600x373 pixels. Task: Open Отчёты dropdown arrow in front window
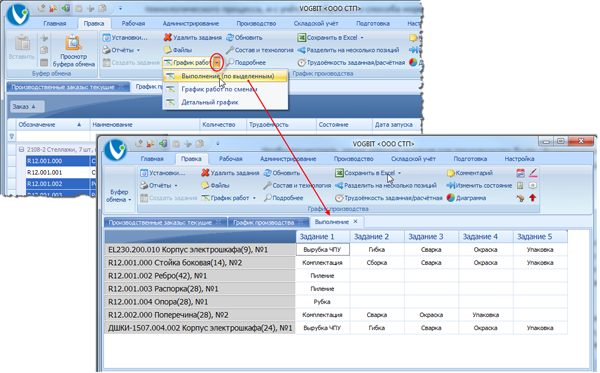(x=176, y=186)
